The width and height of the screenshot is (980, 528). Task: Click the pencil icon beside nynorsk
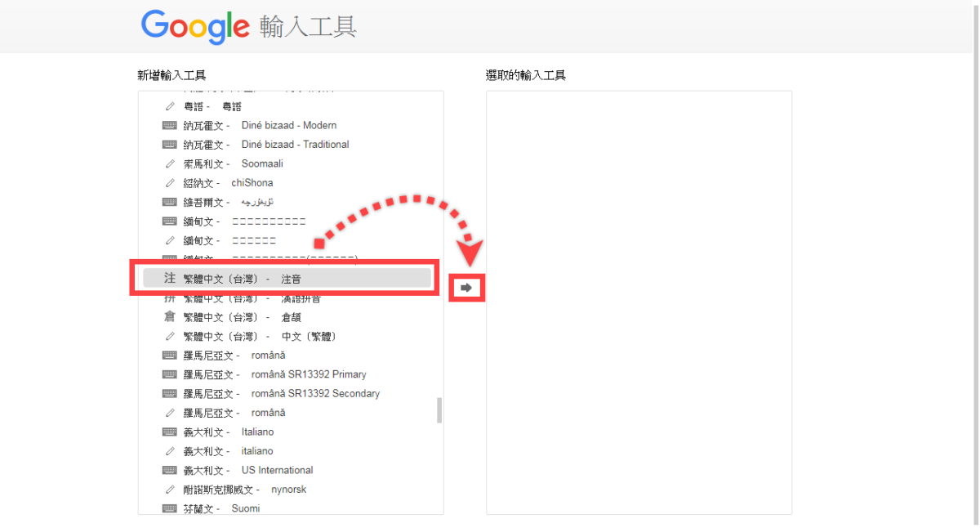pos(170,490)
